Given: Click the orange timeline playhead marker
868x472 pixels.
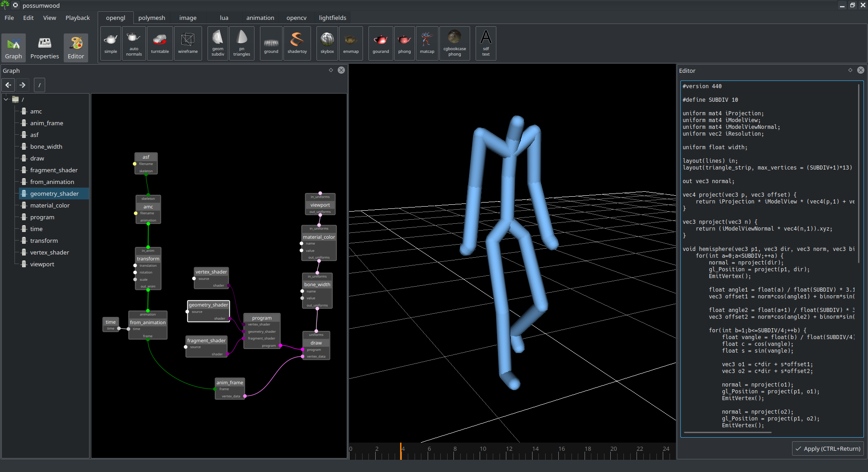Looking at the screenshot, I should click(401, 451).
